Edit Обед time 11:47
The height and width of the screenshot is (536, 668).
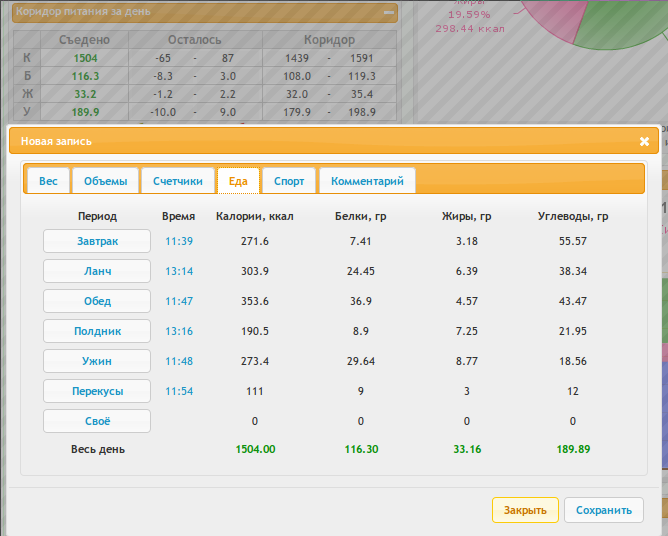[179, 301]
